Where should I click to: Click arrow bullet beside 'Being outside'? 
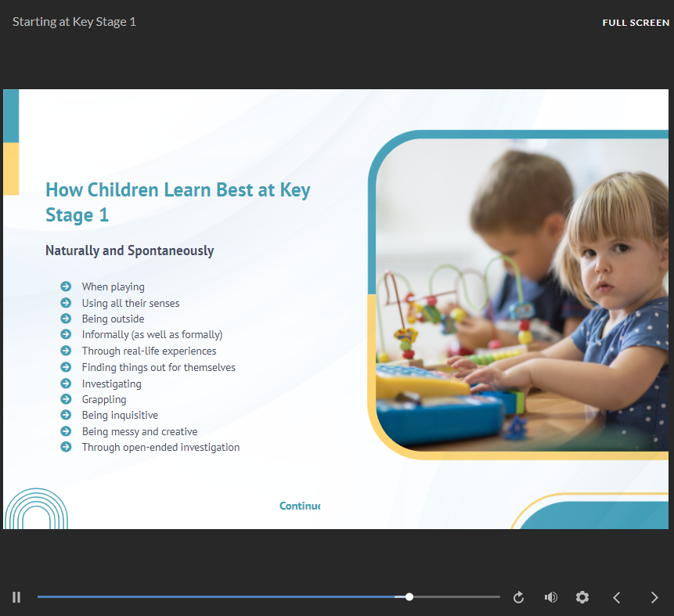66,319
